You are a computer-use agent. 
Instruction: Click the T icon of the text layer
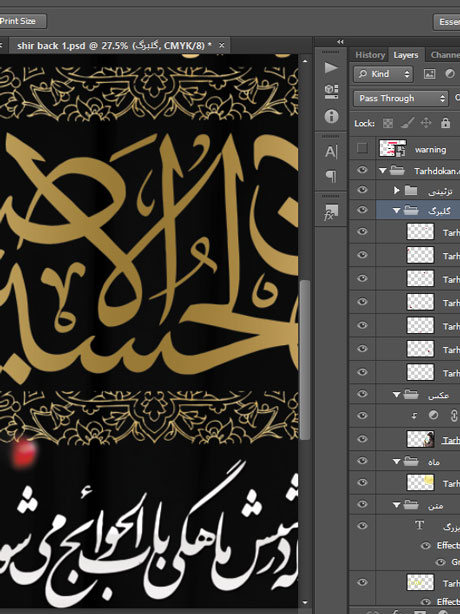tap(419, 525)
